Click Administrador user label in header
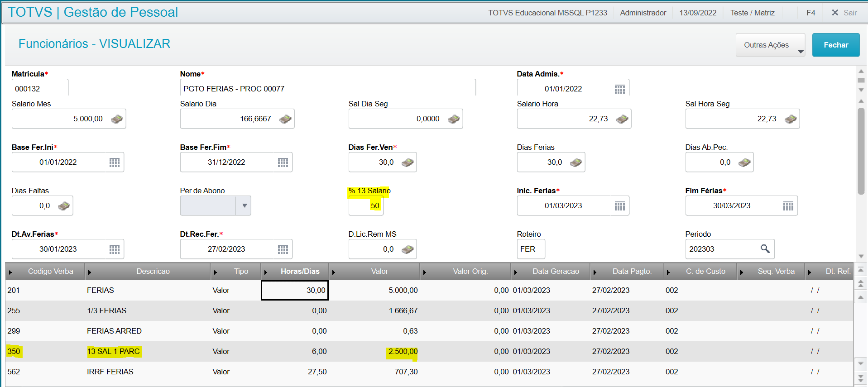Screen dimensions: 868x387 pos(643,13)
